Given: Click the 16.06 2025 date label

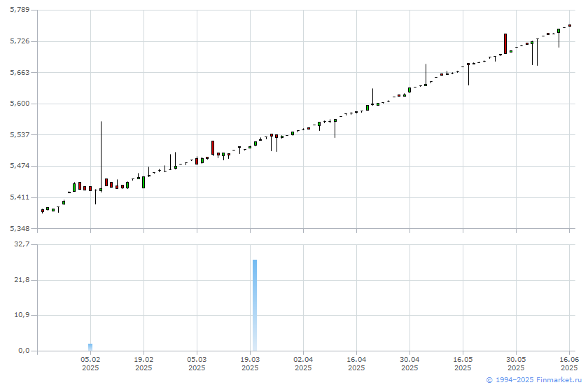Looking at the screenshot, I should point(569,363).
